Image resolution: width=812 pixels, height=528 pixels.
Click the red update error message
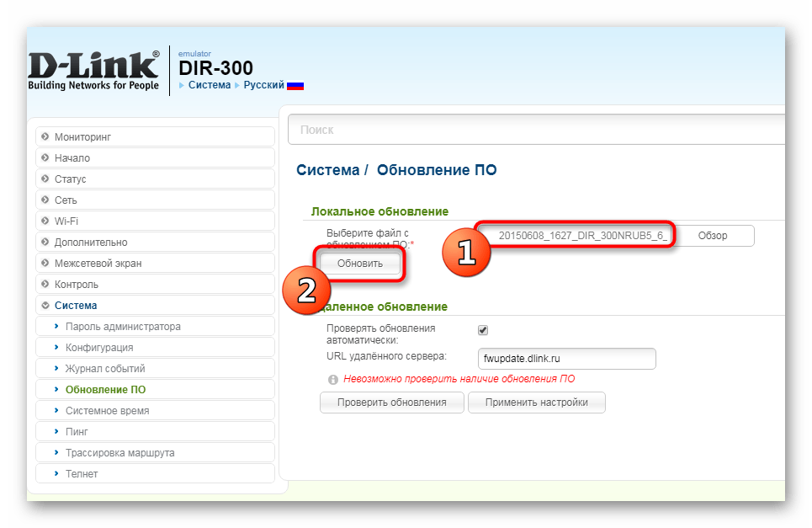point(459,379)
